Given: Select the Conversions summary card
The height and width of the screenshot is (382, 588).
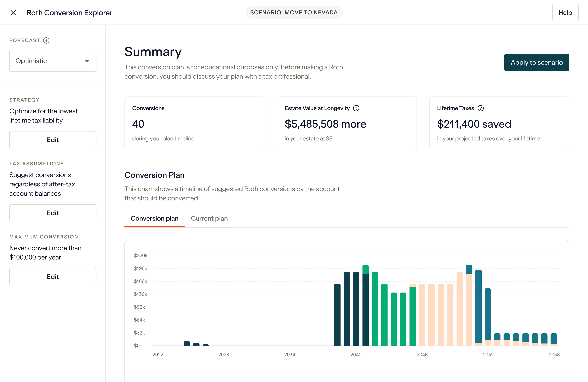Looking at the screenshot, I should click(194, 123).
